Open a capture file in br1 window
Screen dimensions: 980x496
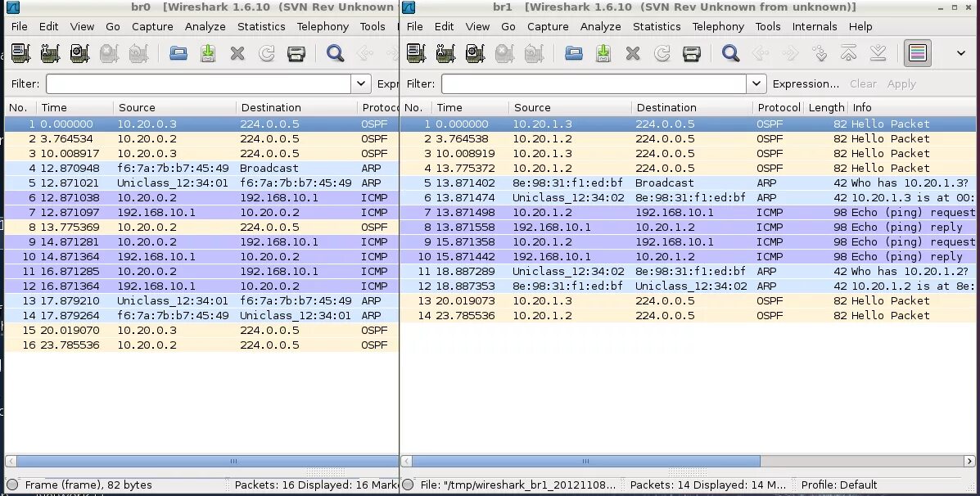574,54
